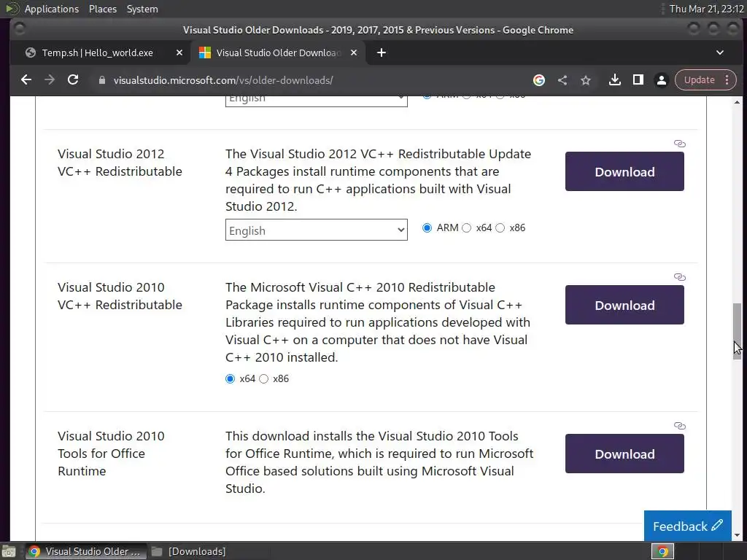
Task: Copy link for Visual Studio 2010 Tools for Office Runtime
Action: (x=679, y=425)
